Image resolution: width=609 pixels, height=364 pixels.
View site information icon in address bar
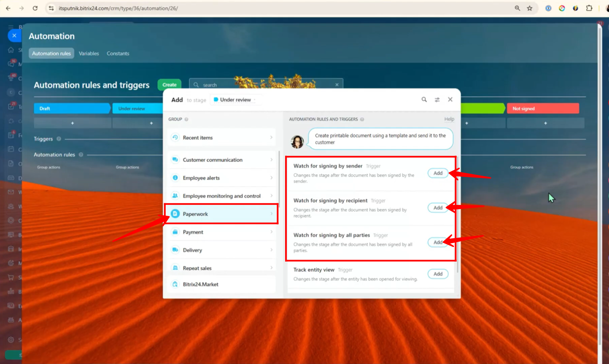click(51, 8)
